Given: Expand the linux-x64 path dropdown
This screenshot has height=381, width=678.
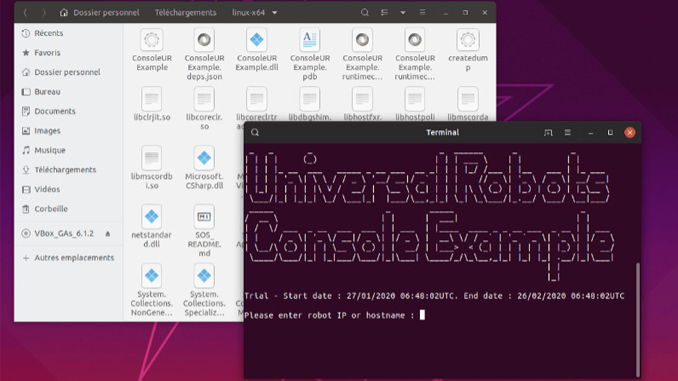Looking at the screenshot, I should 275,13.
